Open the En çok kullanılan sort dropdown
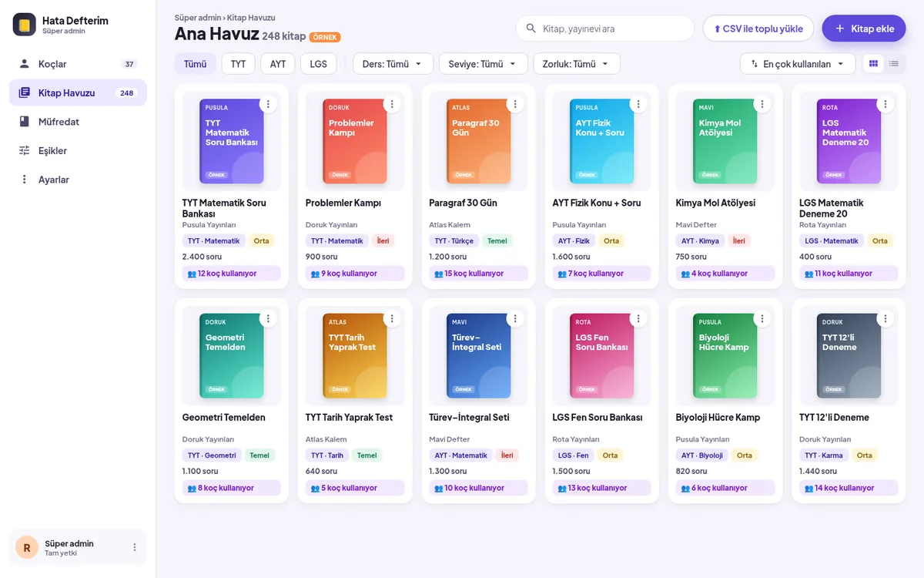The width and height of the screenshot is (924, 578). (x=798, y=64)
